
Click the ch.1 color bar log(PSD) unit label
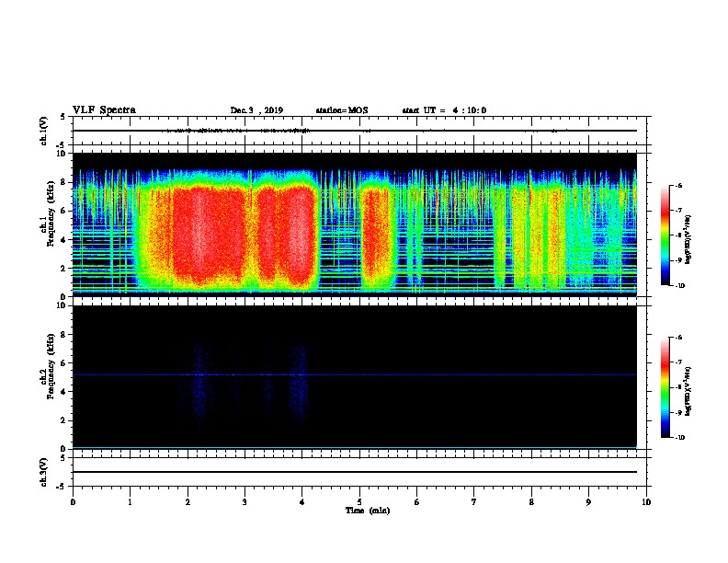[x=688, y=240]
